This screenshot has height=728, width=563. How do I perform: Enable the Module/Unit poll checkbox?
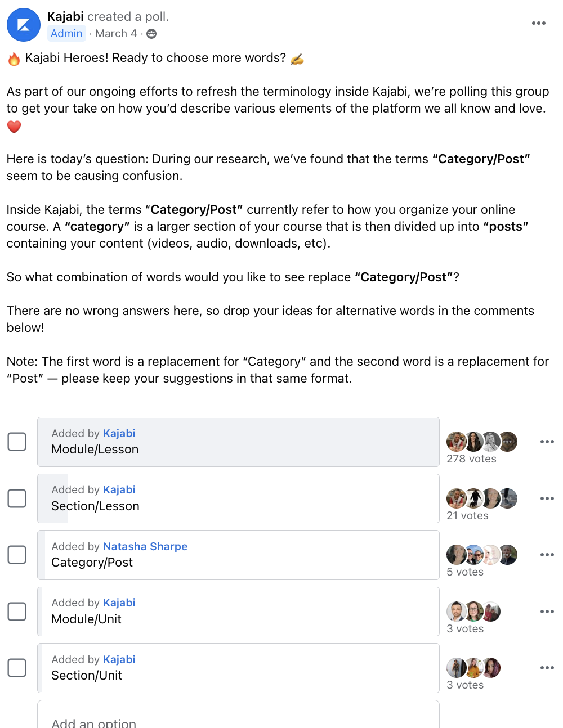(17, 612)
